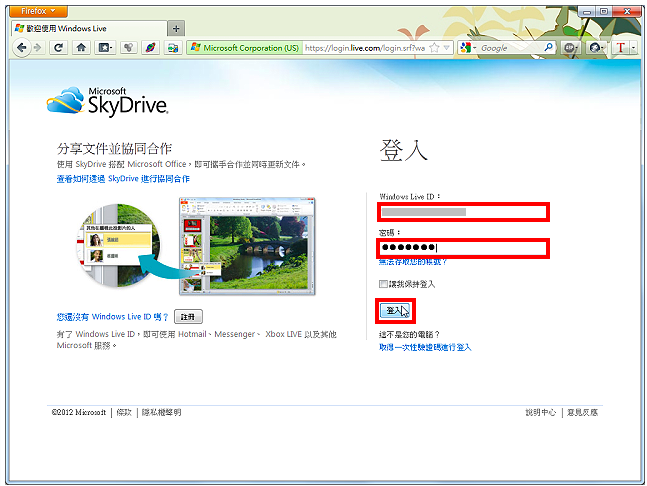
Task: Open Google search engine selector dropdown
Action: point(468,48)
